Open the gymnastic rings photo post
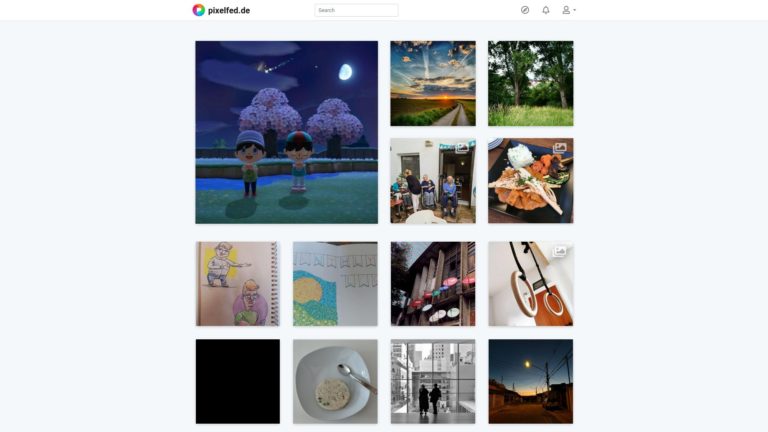The width and height of the screenshot is (768, 432). point(530,284)
